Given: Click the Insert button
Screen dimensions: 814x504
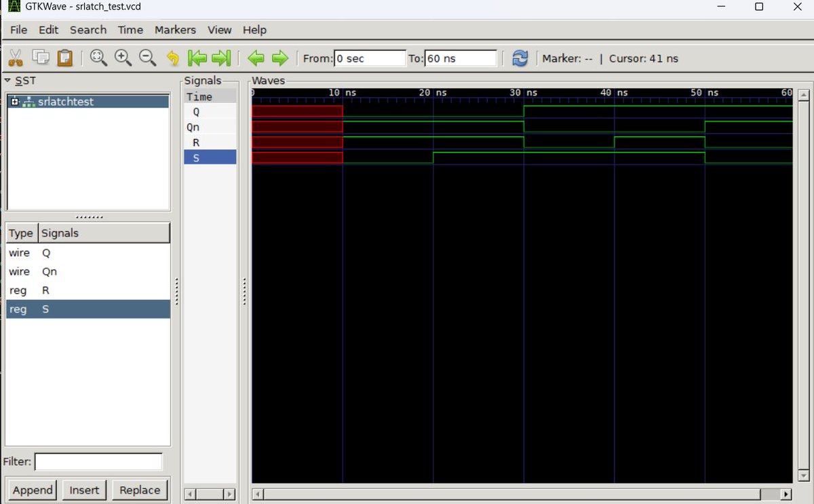Looking at the screenshot, I should pyautogui.click(x=84, y=490).
